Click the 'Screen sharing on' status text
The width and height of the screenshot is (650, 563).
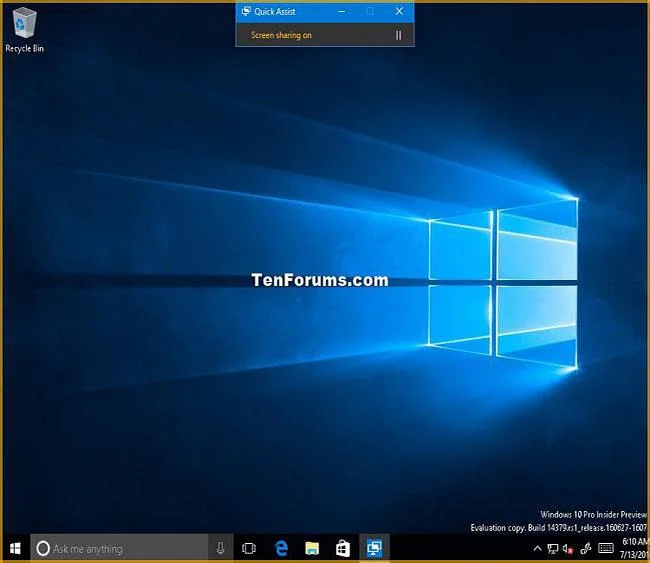point(281,35)
